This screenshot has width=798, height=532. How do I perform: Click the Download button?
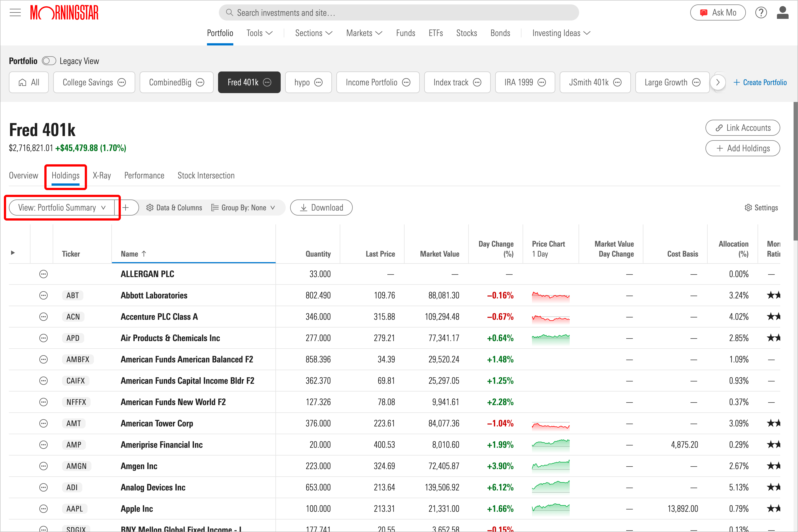pos(321,208)
